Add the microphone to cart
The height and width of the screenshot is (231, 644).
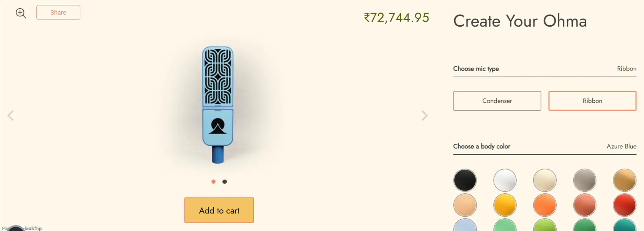[x=219, y=210]
